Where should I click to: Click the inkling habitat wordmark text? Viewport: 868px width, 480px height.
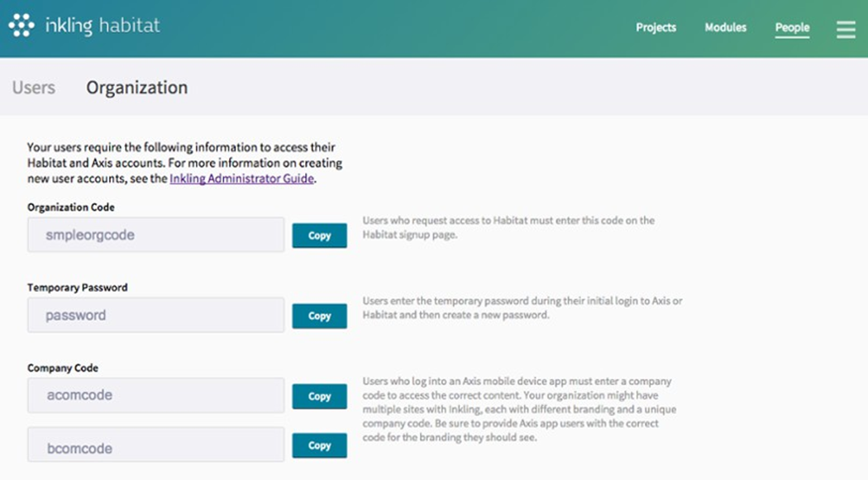pos(103,26)
